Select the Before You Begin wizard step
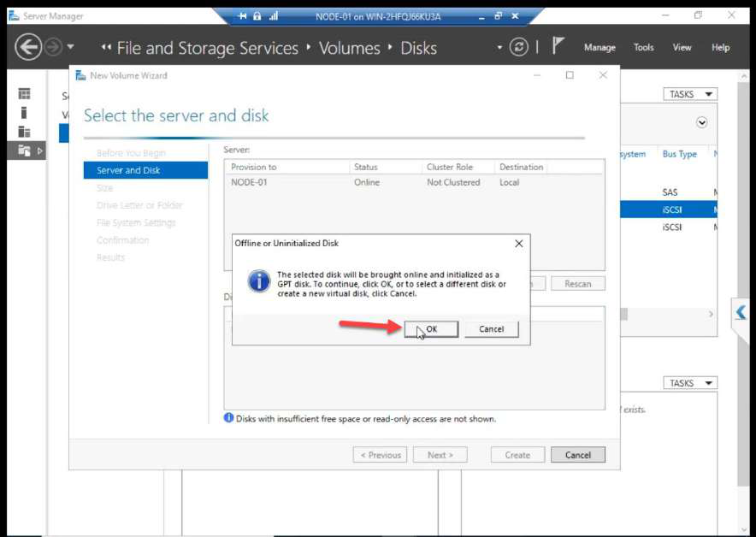The image size is (756, 537). [x=131, y=153]
